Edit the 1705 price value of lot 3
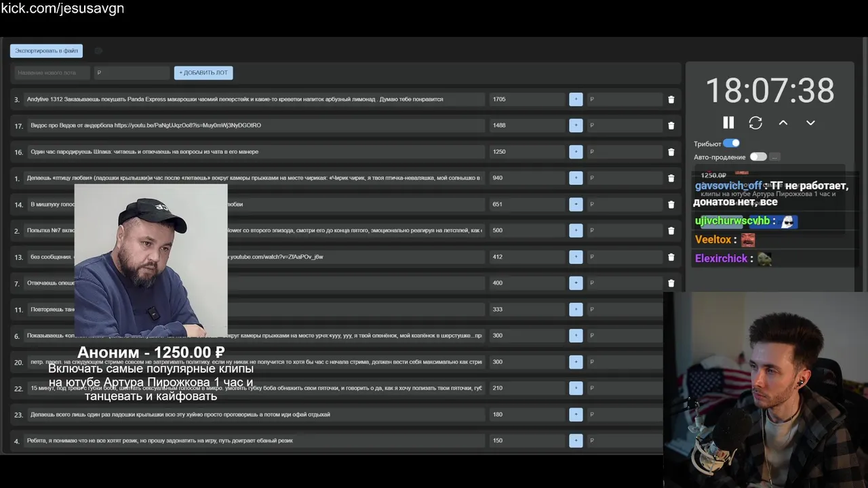The image size is (868, 488). [x=527, y=99]
